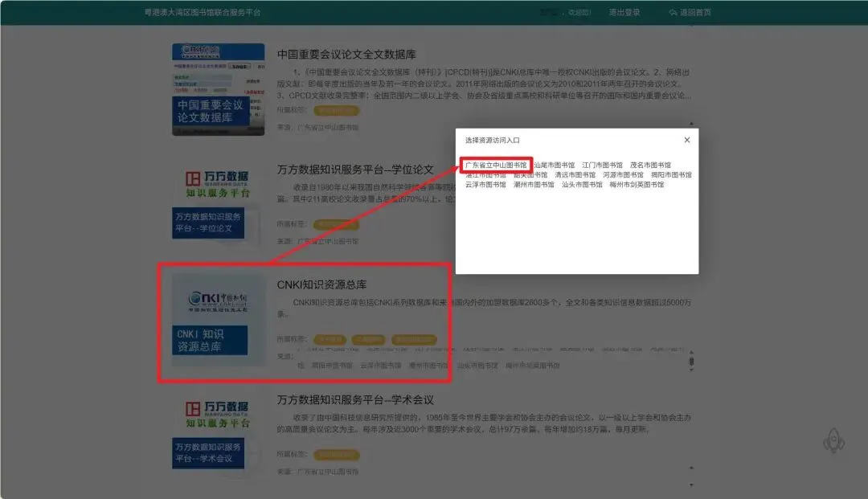Choose 汕尾市图书馆 in the access dialog
Viewport: 868px width, 499px height.
[x=554, y=165]
